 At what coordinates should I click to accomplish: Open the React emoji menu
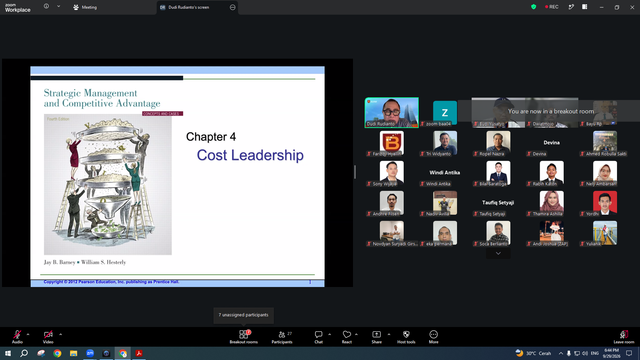pyautogui.click(x=347, y=337)
